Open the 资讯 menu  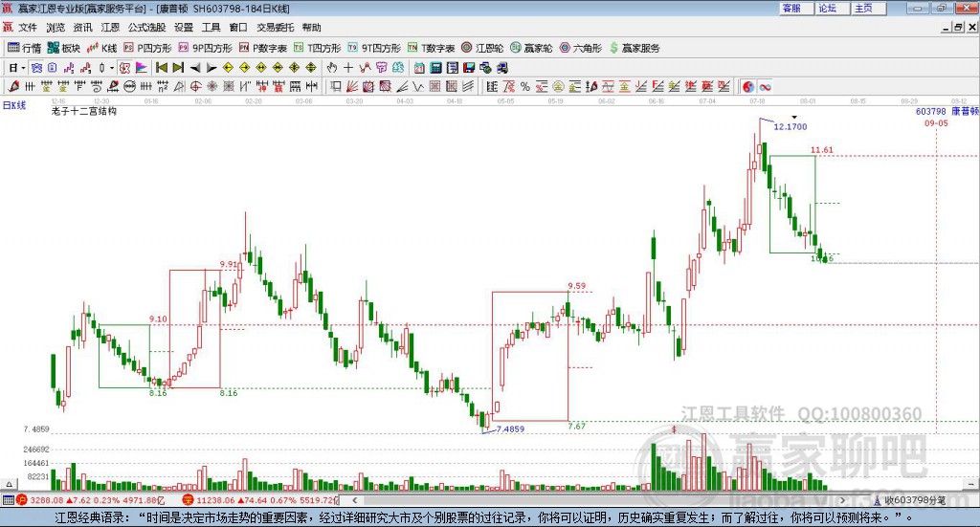82,28
